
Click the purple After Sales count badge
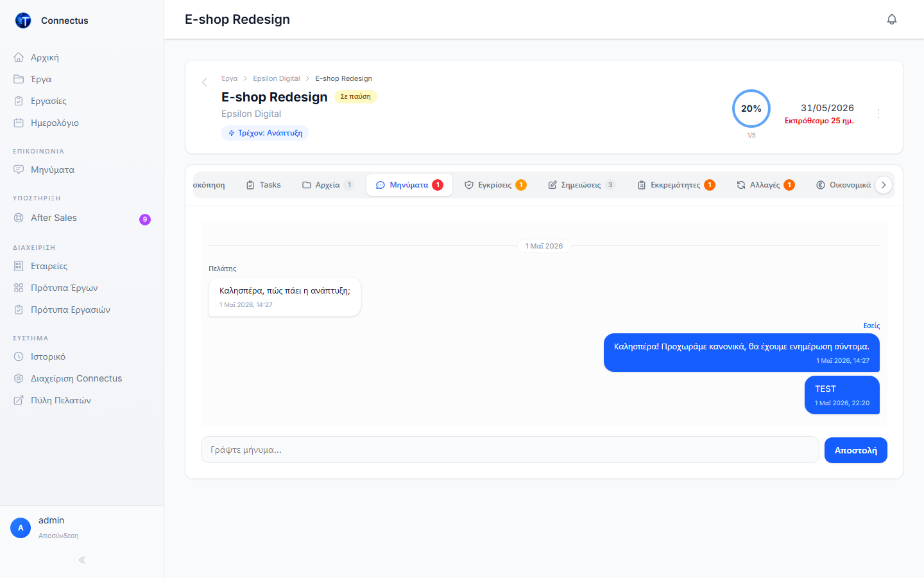(x=145, y=220)
